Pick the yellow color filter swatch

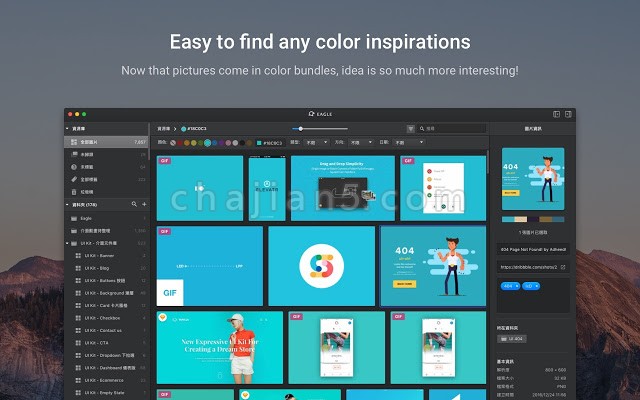pos(194,143)
